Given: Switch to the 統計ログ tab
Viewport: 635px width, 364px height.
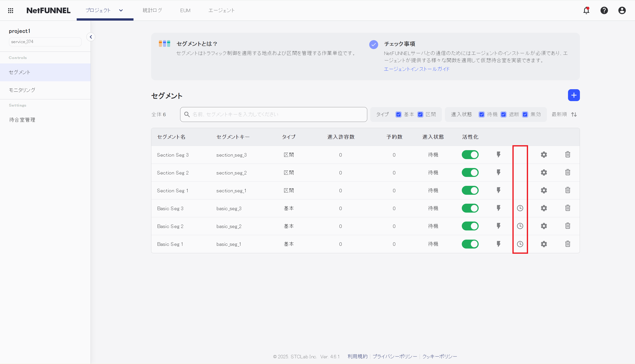Looking at the screenshot, I should point(152,10).
